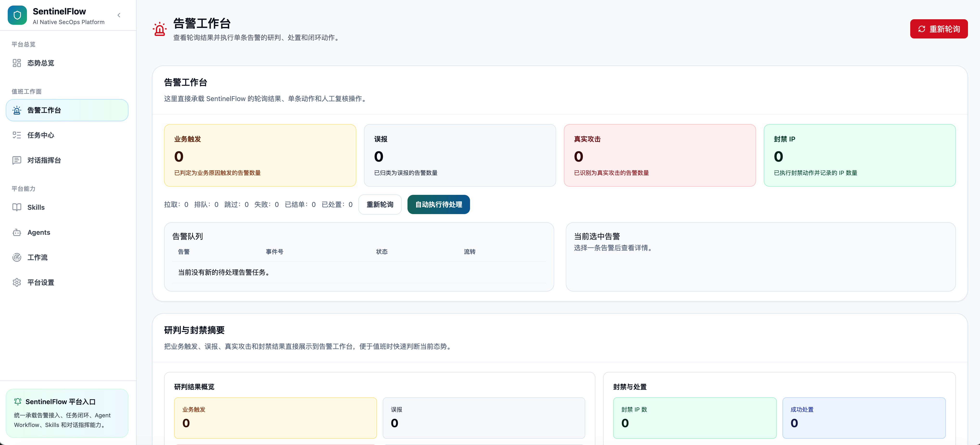Click the 任务中心 checklist icon
Viewport: 980px width, 445px height.
(x=17, y=135)
